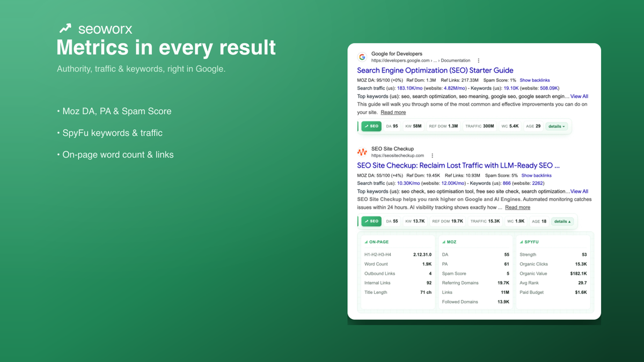Click the 'Title Length' row
This screenshot has width=644, height=362.
coord(398,292)
